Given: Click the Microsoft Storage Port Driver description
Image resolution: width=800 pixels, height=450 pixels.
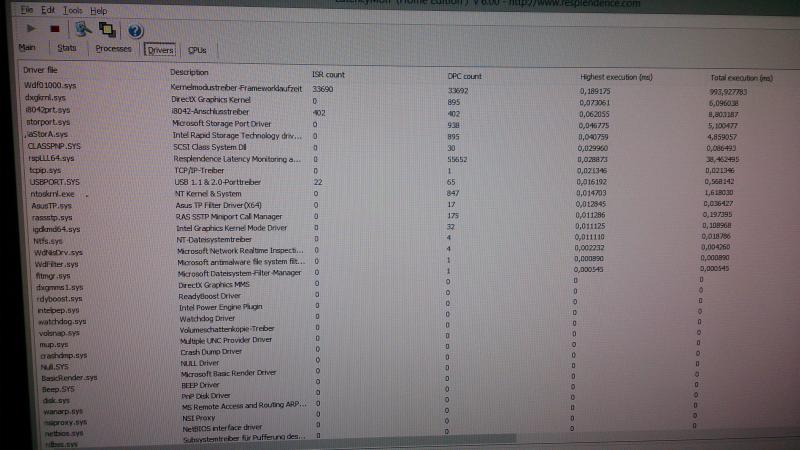Looking at the screenshot, I should 221,123.
